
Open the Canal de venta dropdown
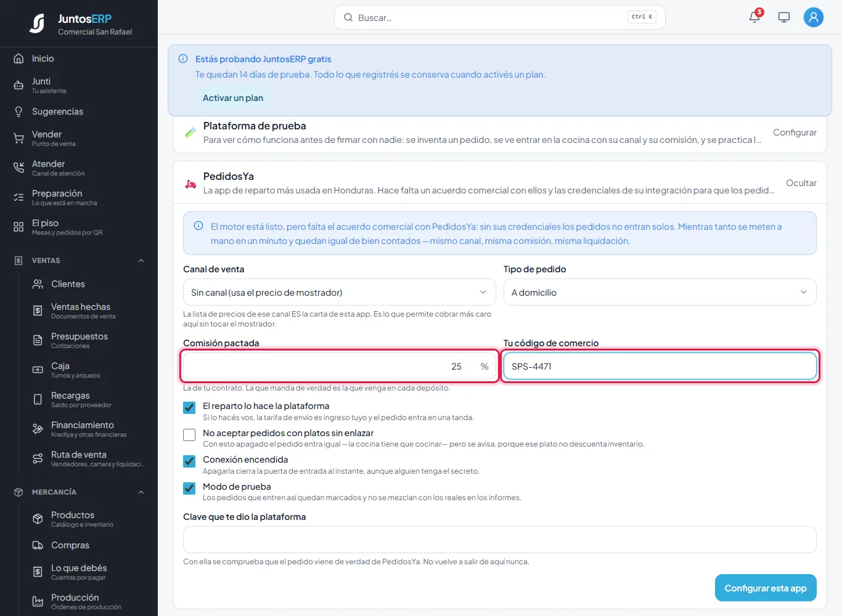click(x=340, y=292)
